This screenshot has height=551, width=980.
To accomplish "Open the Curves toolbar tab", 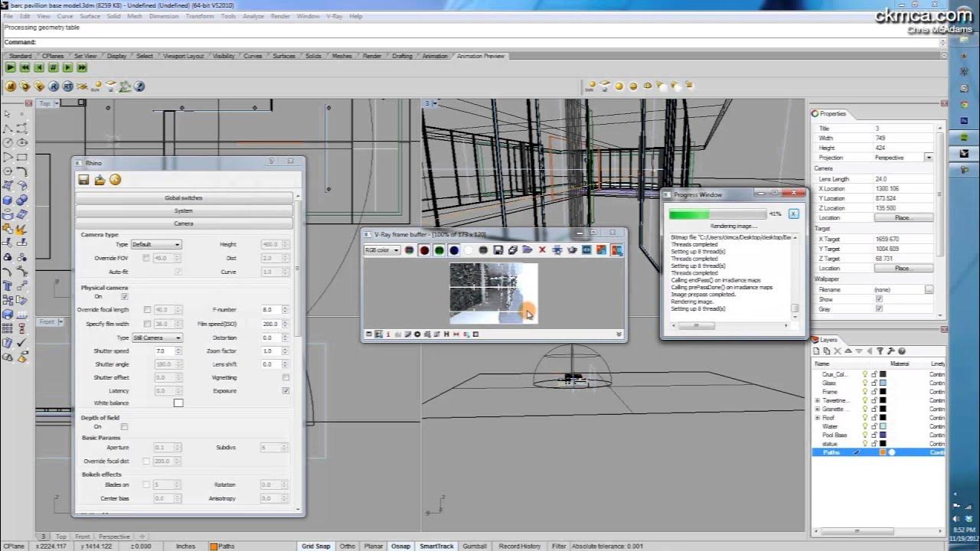I will (x=253, y=56).
